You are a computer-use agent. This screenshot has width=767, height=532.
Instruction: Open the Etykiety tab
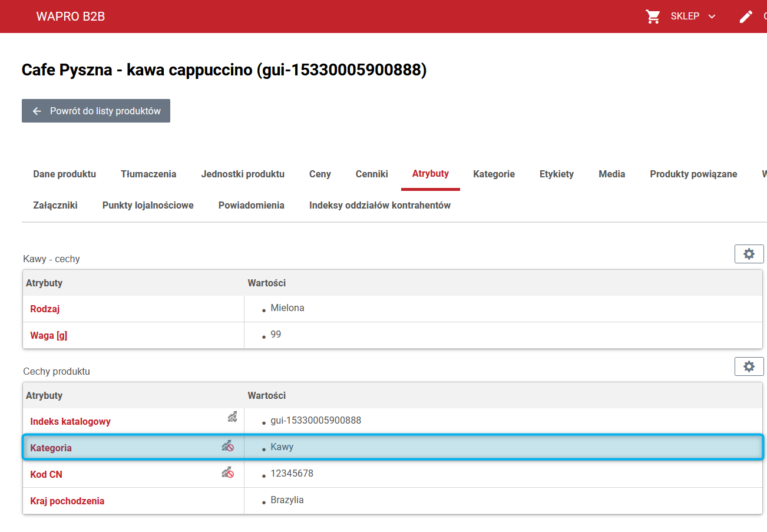(557, 174)
